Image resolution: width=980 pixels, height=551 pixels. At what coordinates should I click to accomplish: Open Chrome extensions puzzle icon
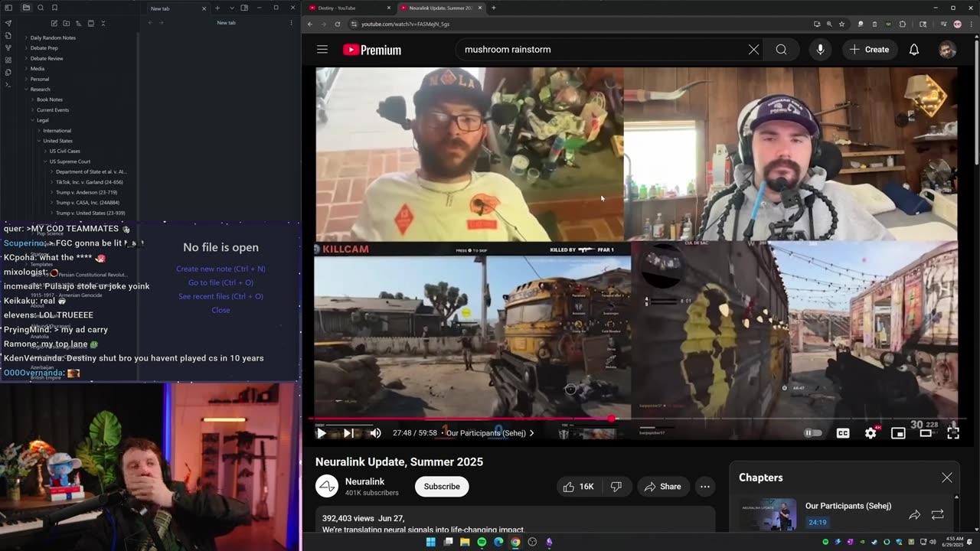(x=902, y=24)
